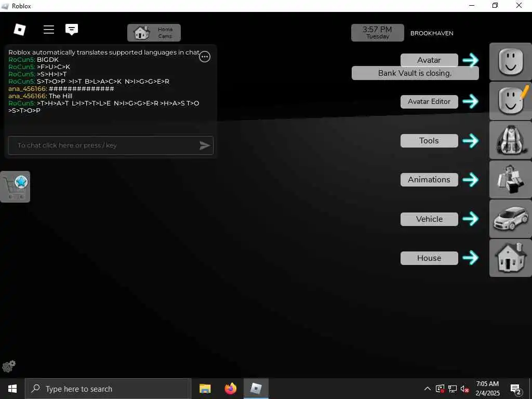Viewport: 532px width, 399px height.
Task: Click the House label button
Action: coord(429,258)
